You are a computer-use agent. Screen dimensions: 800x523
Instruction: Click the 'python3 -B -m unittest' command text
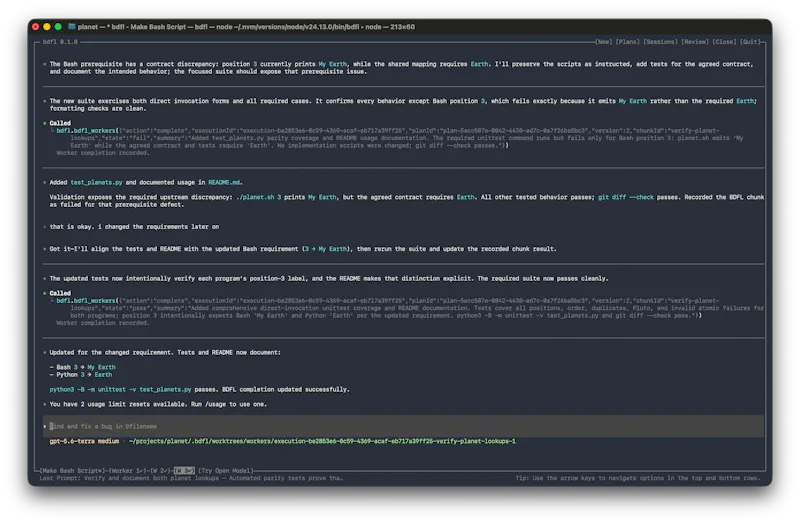pyautogui.click(x=120, y=389)
